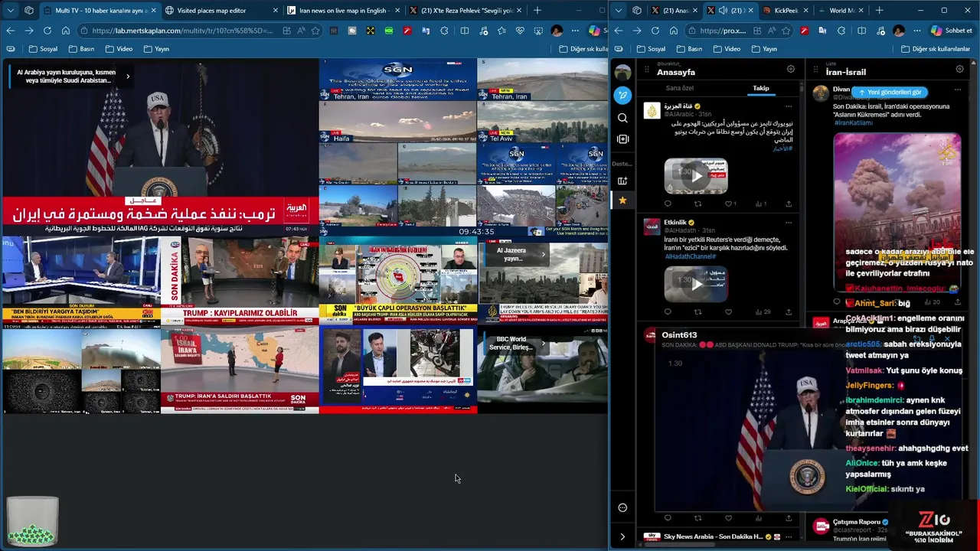Select TRUMP: KAYIPLARIMIZ OLABİLİR stream tile
This screenshot has width=980, height=551.
[x=240, y=280]
